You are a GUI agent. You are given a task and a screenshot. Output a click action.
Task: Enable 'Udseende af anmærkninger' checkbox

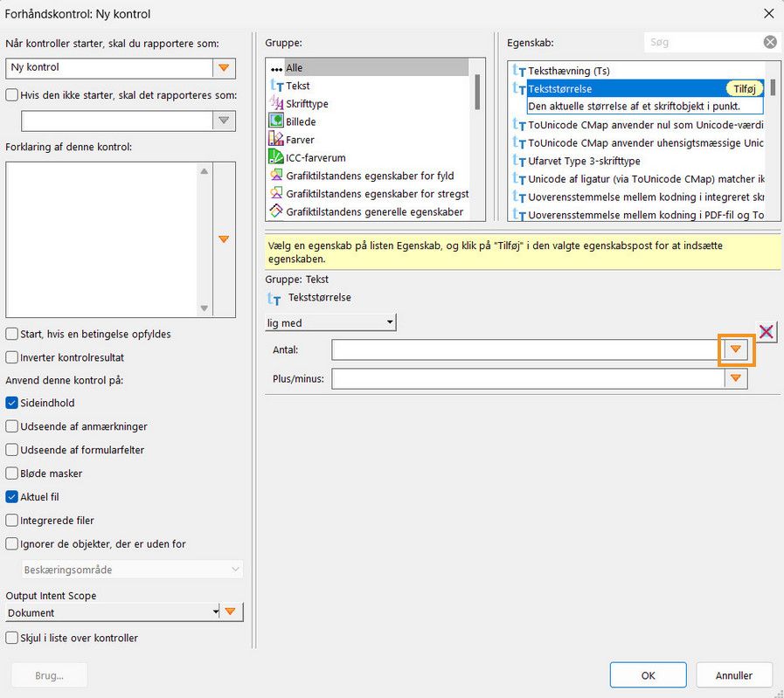coord(11,426)
